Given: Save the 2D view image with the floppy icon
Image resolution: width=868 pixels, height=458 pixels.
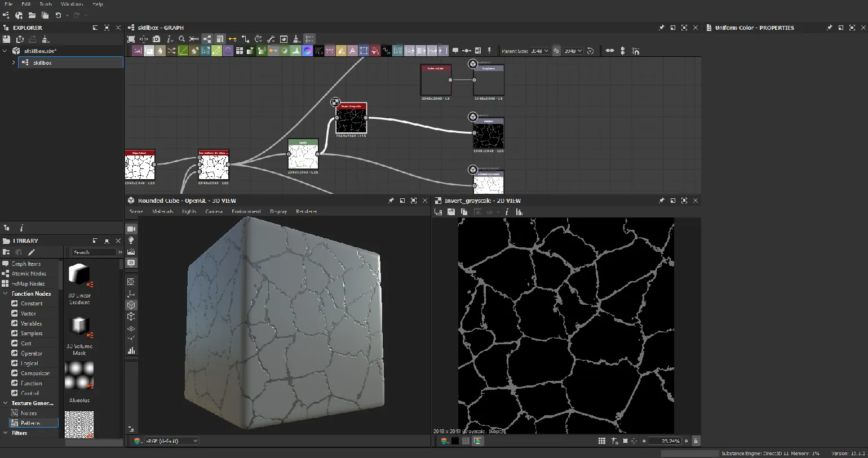Looking at the screenshot, I should pos(451,212).
